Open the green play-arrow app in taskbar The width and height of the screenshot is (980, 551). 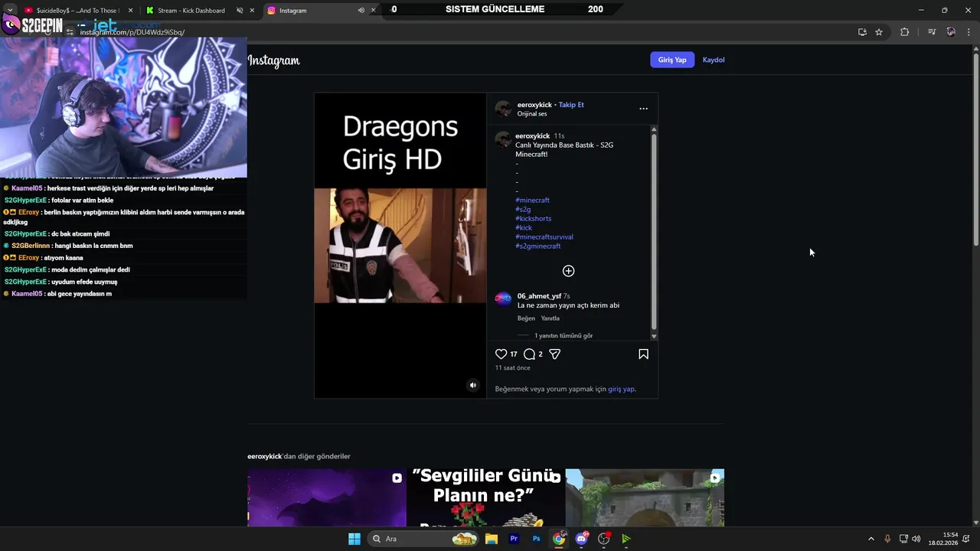(x=626, y=539)
